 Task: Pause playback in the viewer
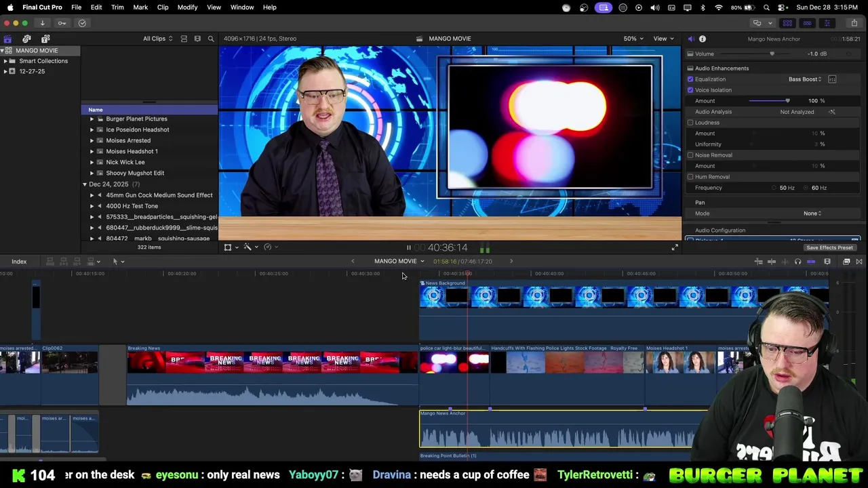point(408,248)
